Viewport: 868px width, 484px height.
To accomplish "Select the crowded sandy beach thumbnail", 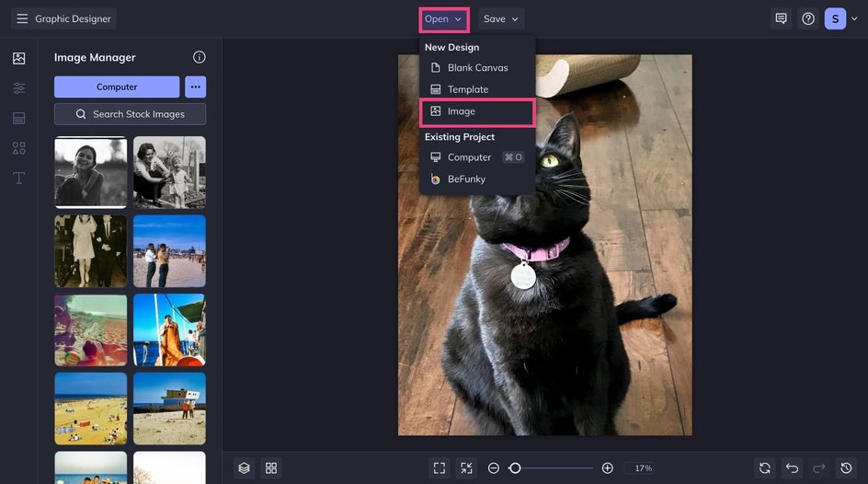I will pos(91,409).
